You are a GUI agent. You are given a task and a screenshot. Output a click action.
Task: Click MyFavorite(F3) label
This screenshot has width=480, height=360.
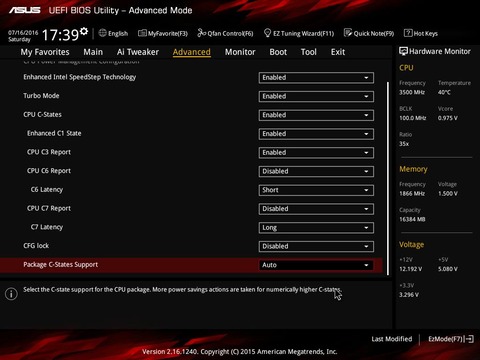tap(168, 33)
